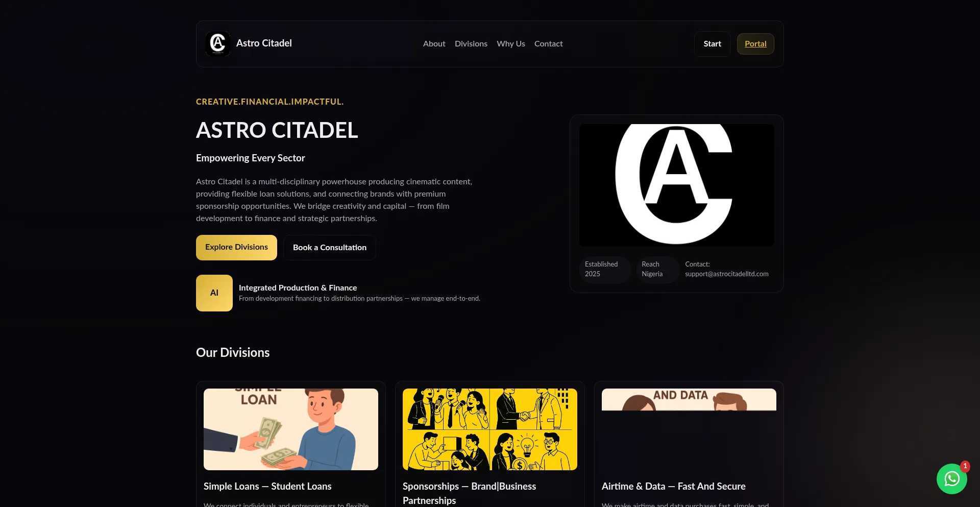Go to the Divisions nav link
This screenshot has height=507, width=980.
(x=471, y=44)
